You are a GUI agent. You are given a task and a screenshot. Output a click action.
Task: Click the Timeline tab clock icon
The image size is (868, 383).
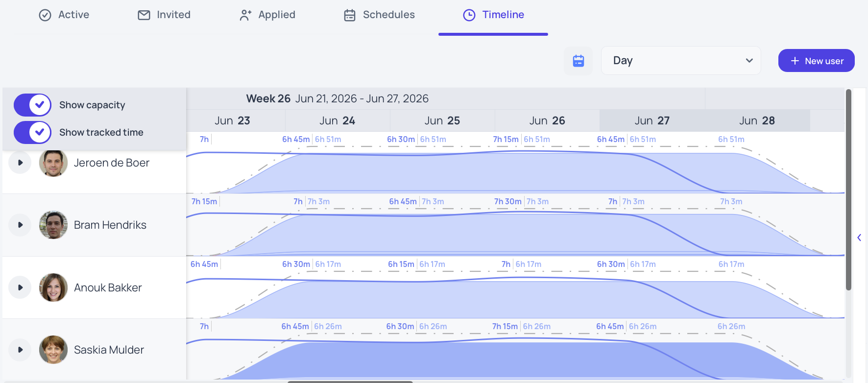tap(469, 15)
